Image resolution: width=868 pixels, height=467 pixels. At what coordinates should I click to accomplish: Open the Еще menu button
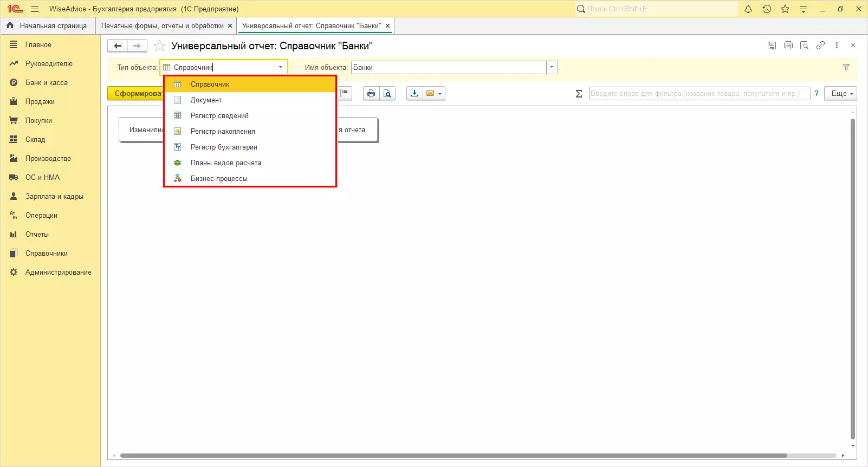pyautogui.click(x=840, y=93)
